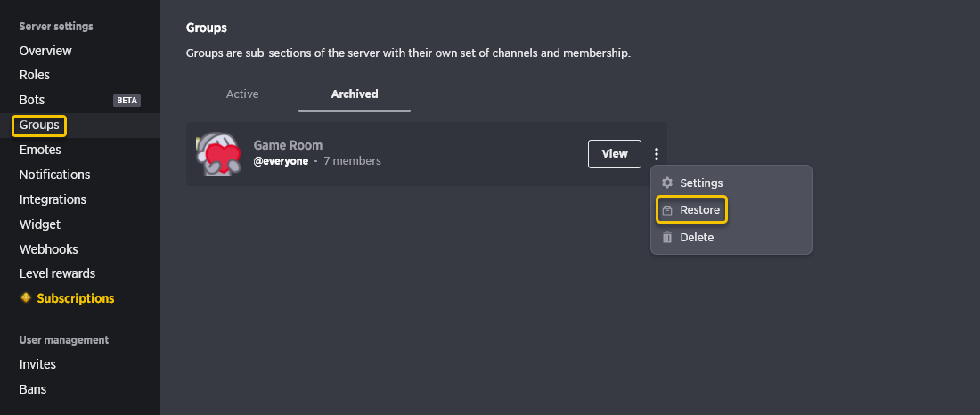Click the BETA badge next to Bots
Screen dimensions: 980x415
(127, 101)
